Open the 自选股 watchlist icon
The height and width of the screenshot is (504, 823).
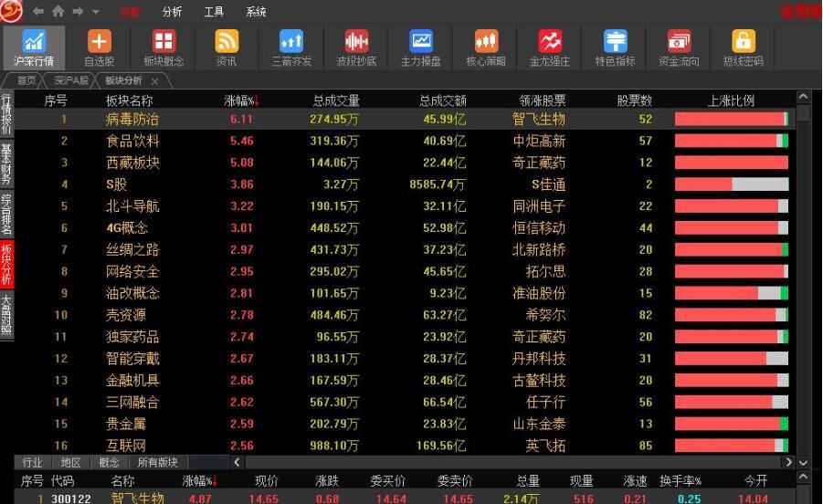pyautogui.click(x=99, y=47)
